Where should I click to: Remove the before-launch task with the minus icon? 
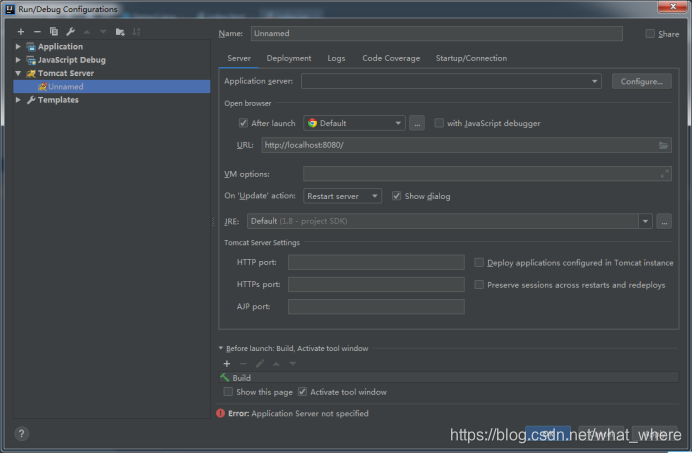click(x=243, y=364)
